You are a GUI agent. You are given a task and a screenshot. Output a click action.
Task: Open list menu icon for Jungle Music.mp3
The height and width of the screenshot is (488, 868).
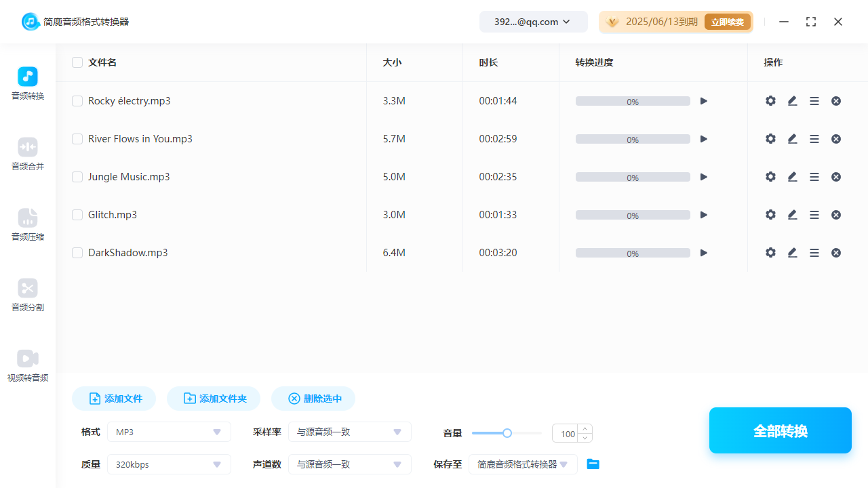(x=814, y=177)
